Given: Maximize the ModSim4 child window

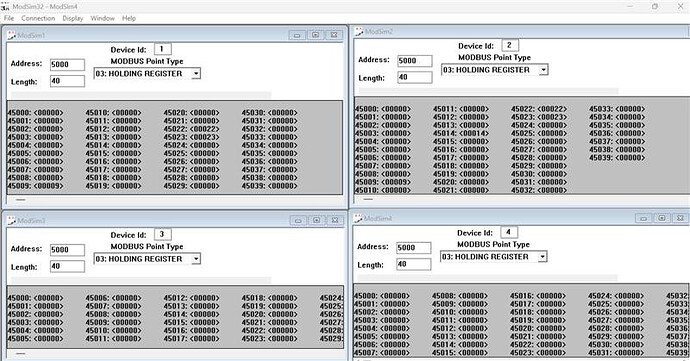Looking at the screenshot, I should tap(662, 218).
